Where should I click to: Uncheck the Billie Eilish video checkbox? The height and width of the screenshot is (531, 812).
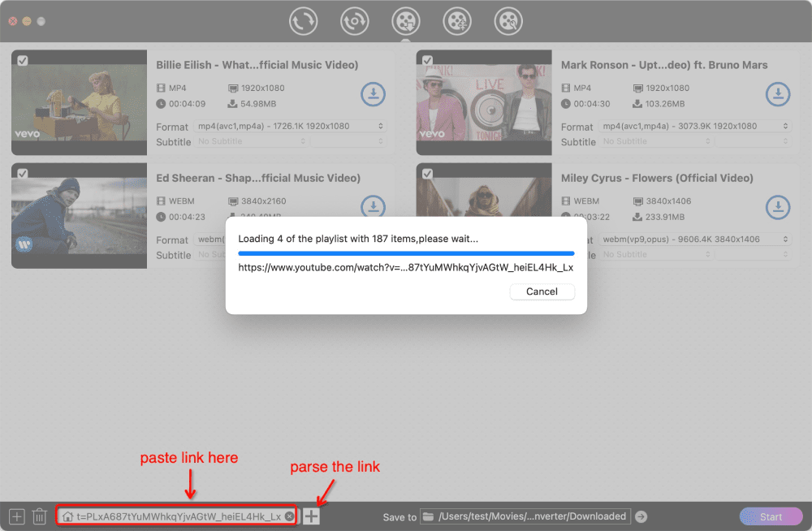[x=23, y=60]
